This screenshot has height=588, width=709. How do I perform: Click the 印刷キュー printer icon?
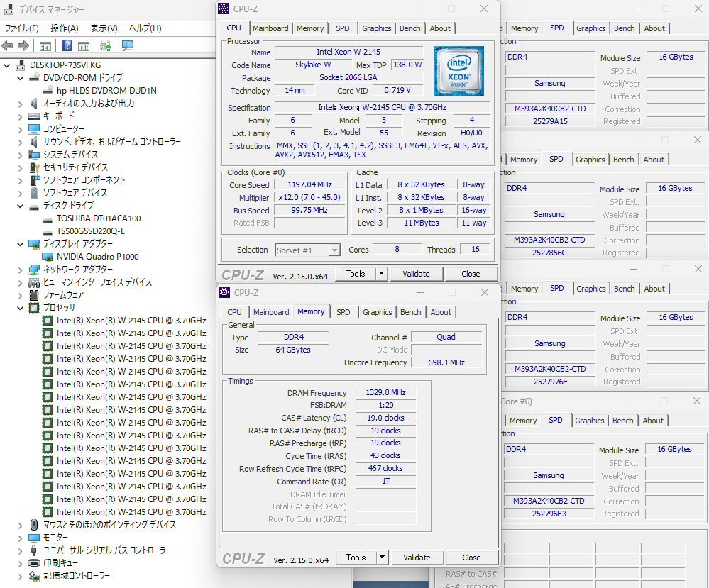click(34, 563)
